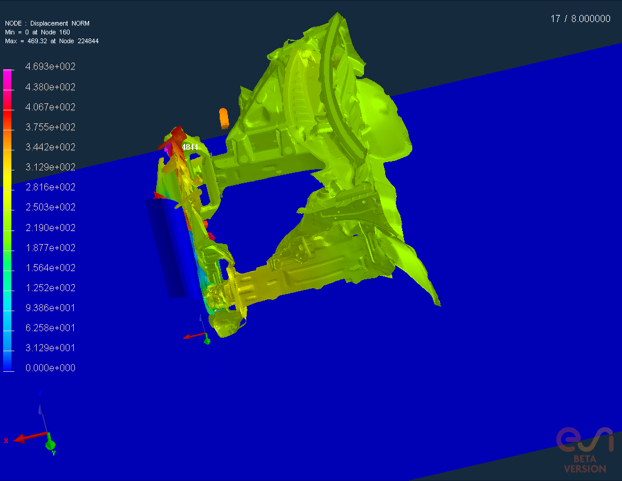Select the small orange part above the model
622x481 pixels.
tap(224, 116)
